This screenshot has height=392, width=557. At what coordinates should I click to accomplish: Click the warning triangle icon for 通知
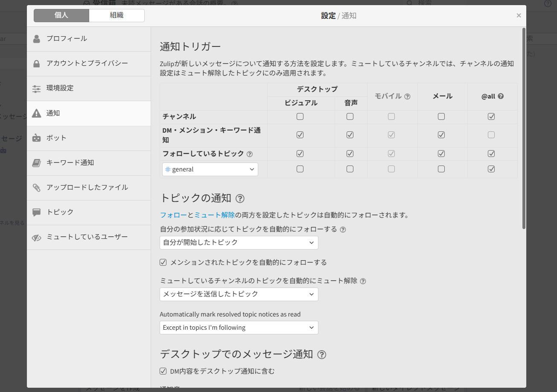pos(36,113)
